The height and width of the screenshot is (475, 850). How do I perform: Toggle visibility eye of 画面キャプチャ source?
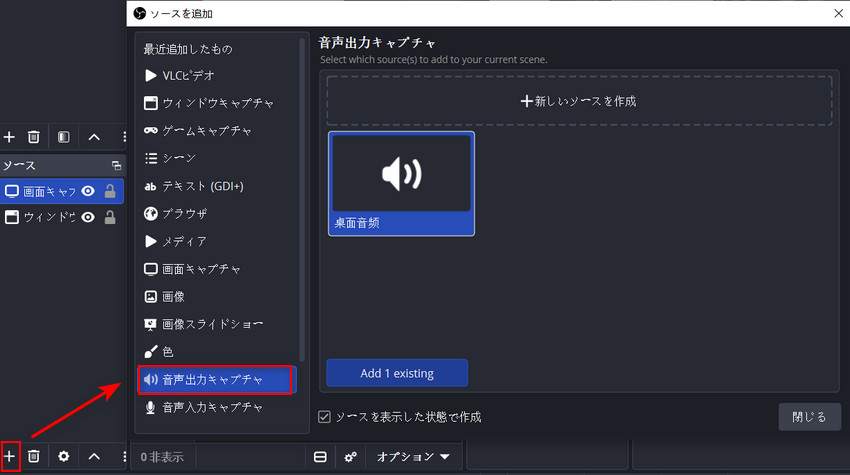click(88, 191)
